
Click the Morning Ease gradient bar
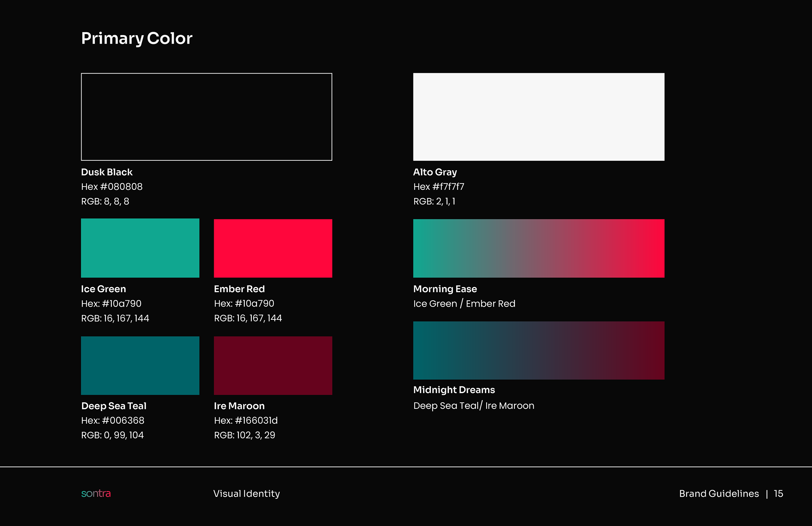point(539,248)
